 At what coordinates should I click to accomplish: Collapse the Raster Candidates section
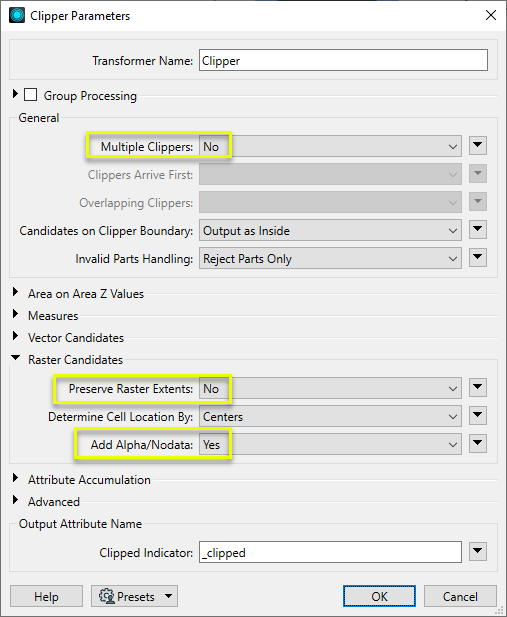15,358
